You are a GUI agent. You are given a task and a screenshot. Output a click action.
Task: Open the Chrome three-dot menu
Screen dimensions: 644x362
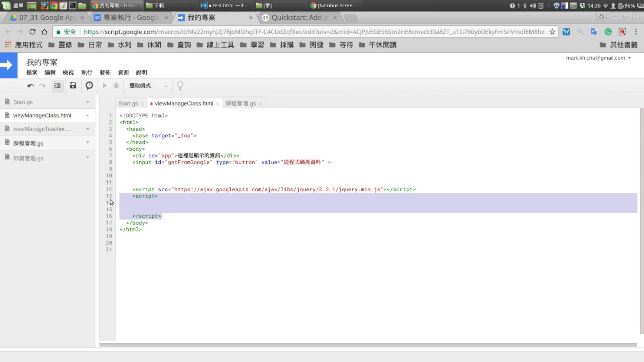[636, 32]
